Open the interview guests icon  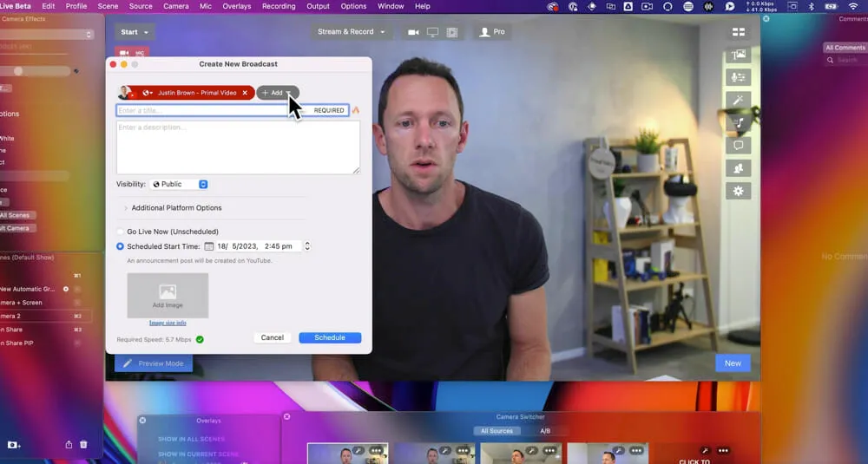pos(739,168)
